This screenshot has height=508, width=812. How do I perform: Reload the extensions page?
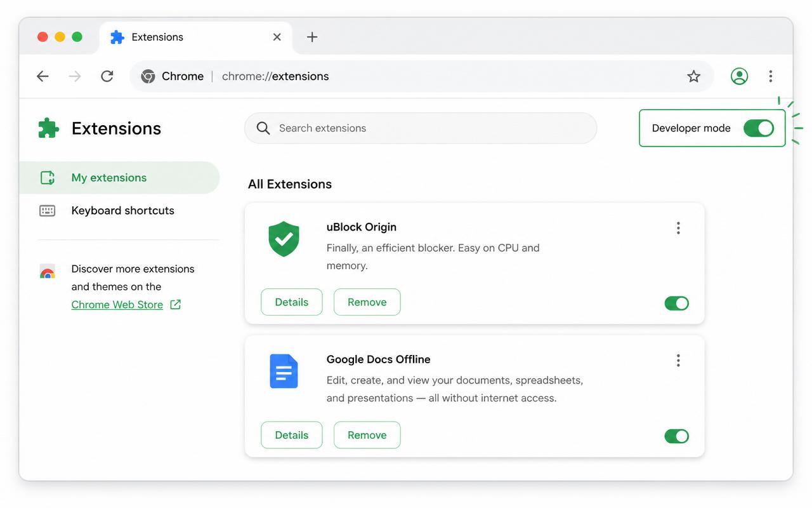107,76
